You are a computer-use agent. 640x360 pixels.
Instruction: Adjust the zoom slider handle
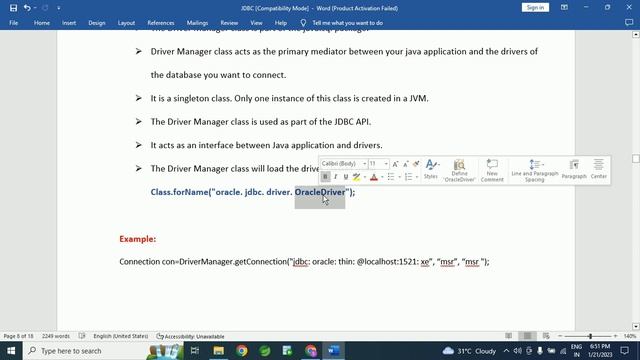click(x=590, y=336)
